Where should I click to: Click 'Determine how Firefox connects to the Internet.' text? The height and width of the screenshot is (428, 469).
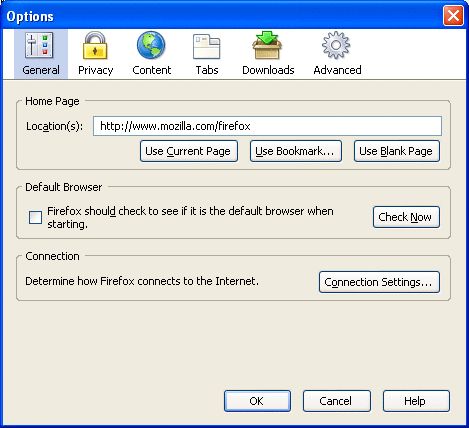pyautogui.click(x=142, y=281)
